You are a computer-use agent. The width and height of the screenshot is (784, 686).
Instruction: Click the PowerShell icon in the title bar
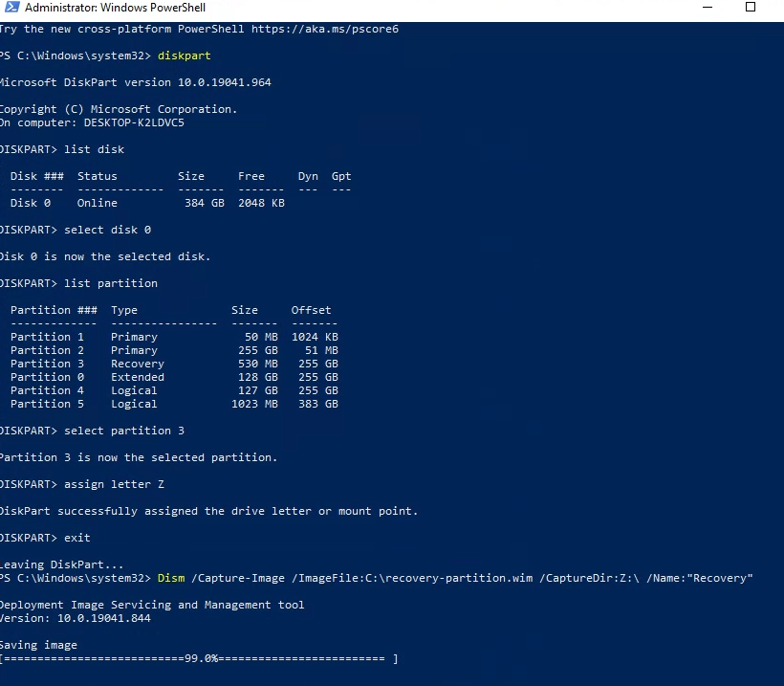pos(9,8)
